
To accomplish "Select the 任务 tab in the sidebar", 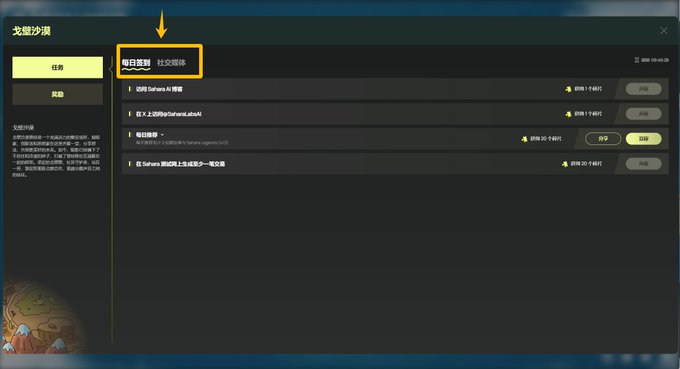I will coord(58,68).
